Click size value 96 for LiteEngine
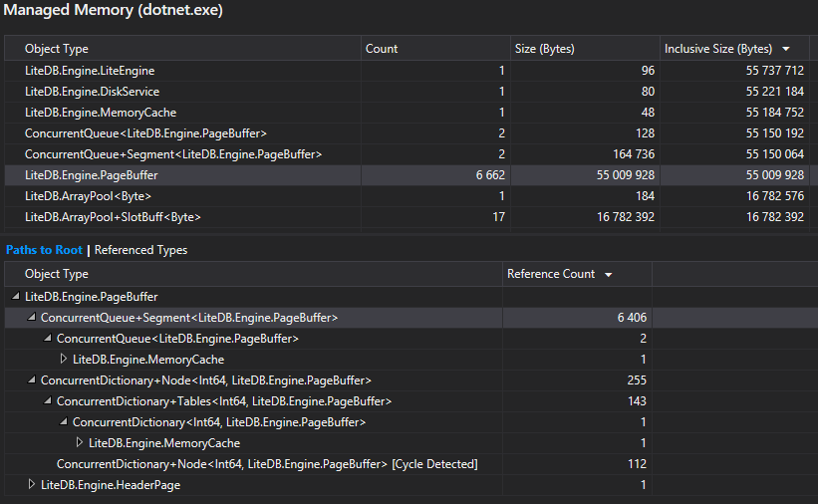Image resolution: width=818 pixels, height=504 pixels. click(648, 71)
